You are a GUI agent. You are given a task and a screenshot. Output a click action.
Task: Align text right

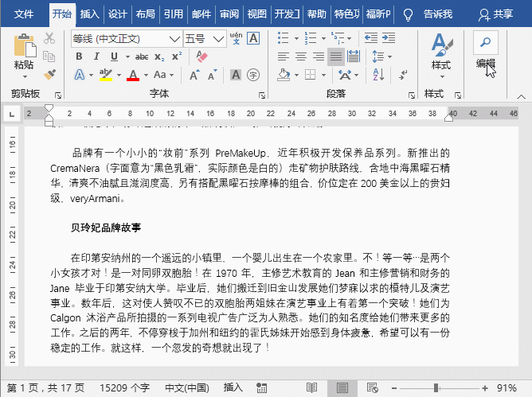click(x=319, y=56)
